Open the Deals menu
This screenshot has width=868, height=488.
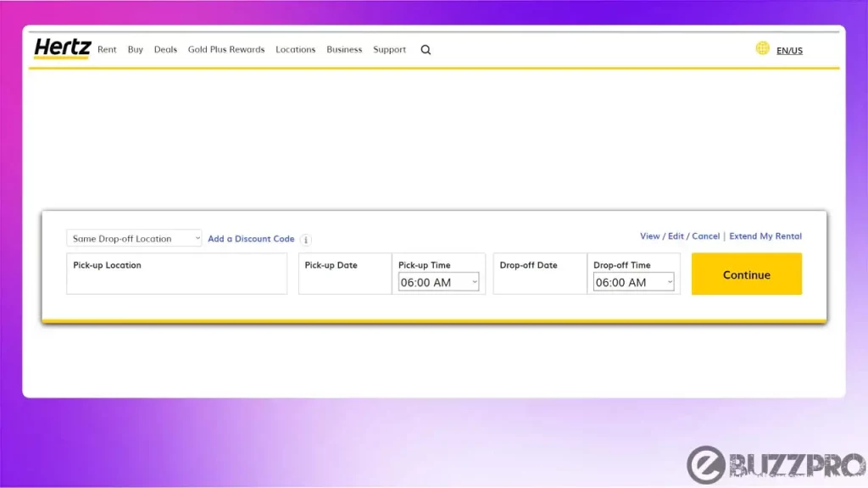point(165,49)
